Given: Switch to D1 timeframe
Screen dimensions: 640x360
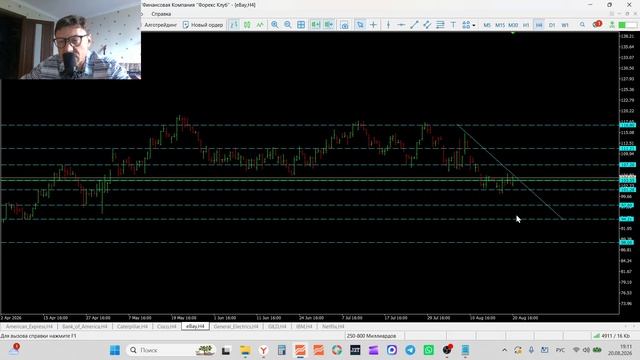Looking at the screenshot, I should click(552, 25).
